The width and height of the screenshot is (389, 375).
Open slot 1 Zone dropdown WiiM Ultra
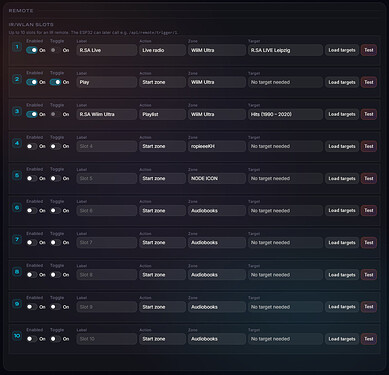[217, 50]
